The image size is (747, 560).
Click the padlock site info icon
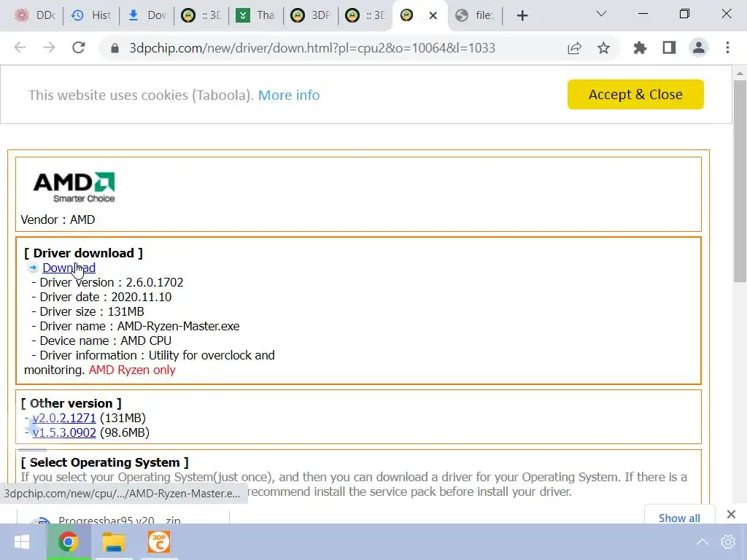[115, 48]
